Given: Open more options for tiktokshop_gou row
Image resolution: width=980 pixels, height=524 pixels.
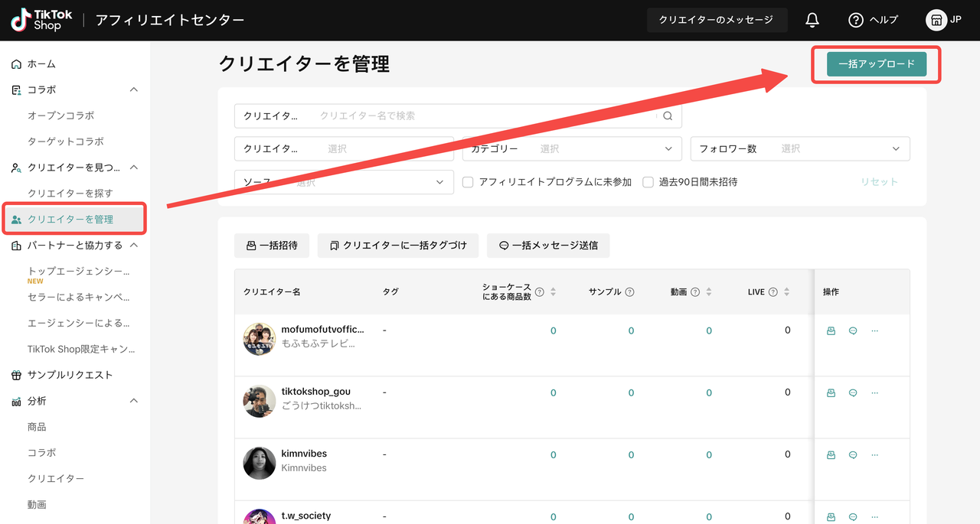Looking at the screenshot, I should pyautogui.click(x=874, y=392).
